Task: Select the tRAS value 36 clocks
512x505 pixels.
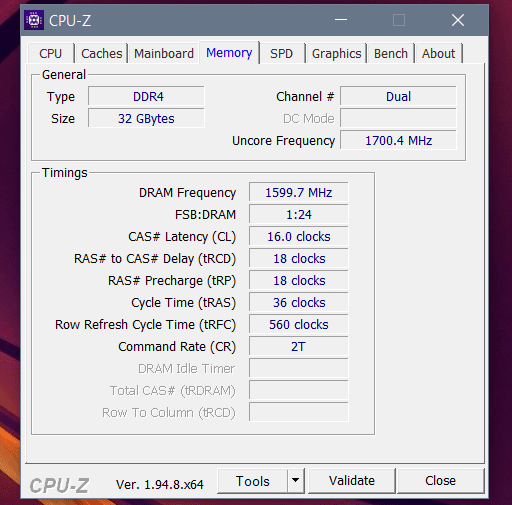Action: click(299, 303)
